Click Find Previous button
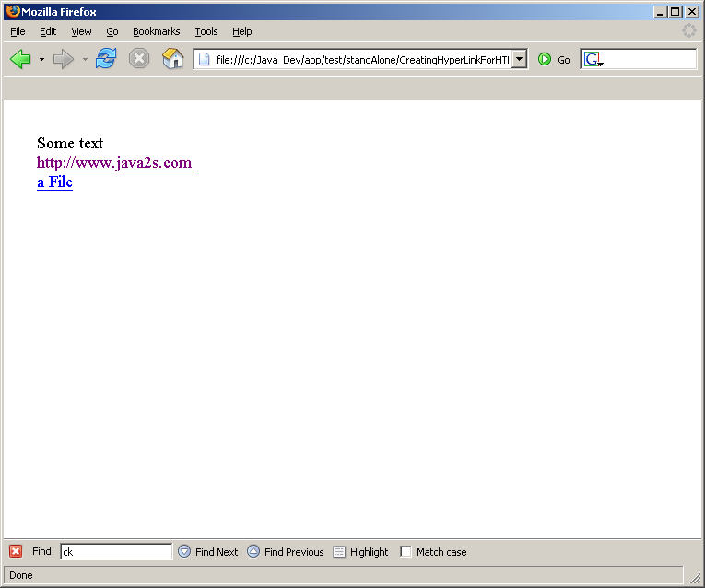The height and width of the screenshot is (588, 705). coord(286,551)
